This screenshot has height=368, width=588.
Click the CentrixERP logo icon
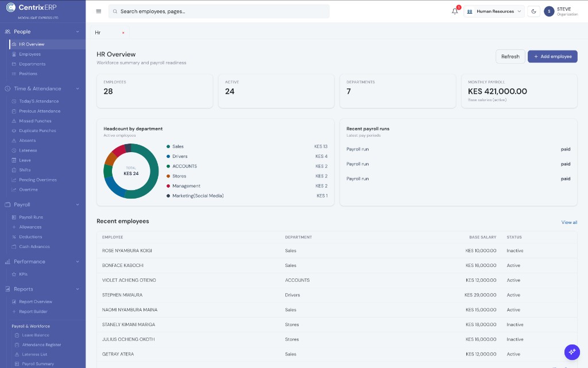click(11, 7)
